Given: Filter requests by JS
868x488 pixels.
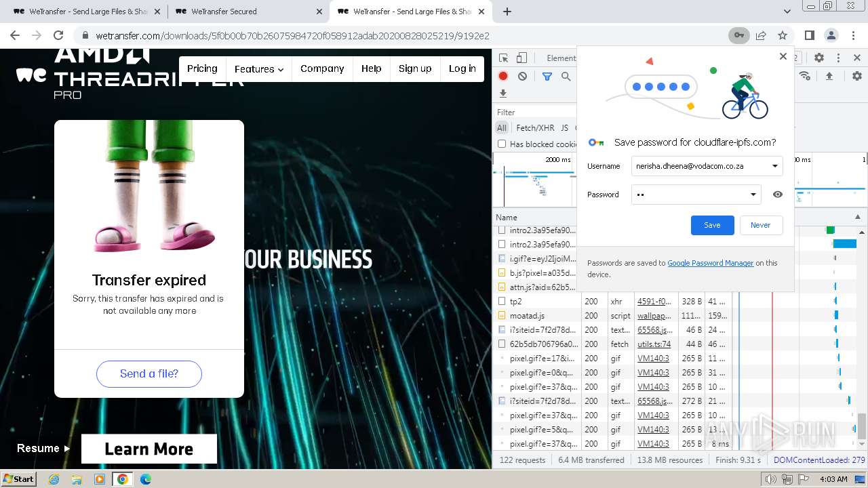Looking at the screenshot, I should (565, 127).
